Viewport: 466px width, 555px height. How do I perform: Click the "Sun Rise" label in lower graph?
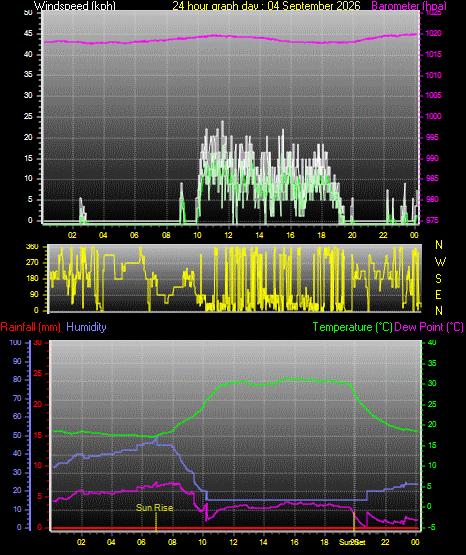click(155, 508)
